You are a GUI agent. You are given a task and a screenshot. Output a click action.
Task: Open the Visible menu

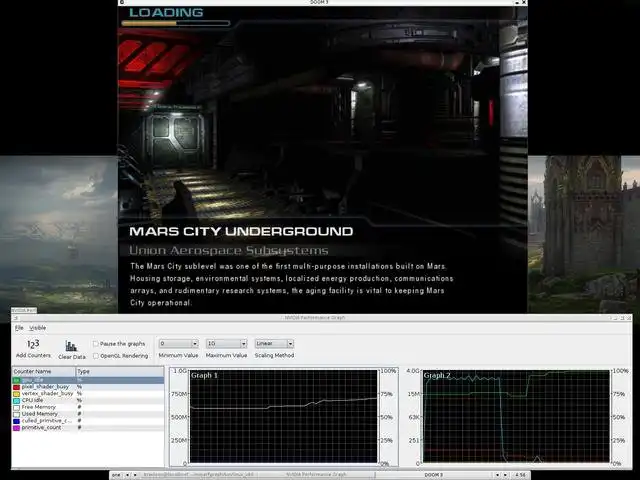click(38, 328)
